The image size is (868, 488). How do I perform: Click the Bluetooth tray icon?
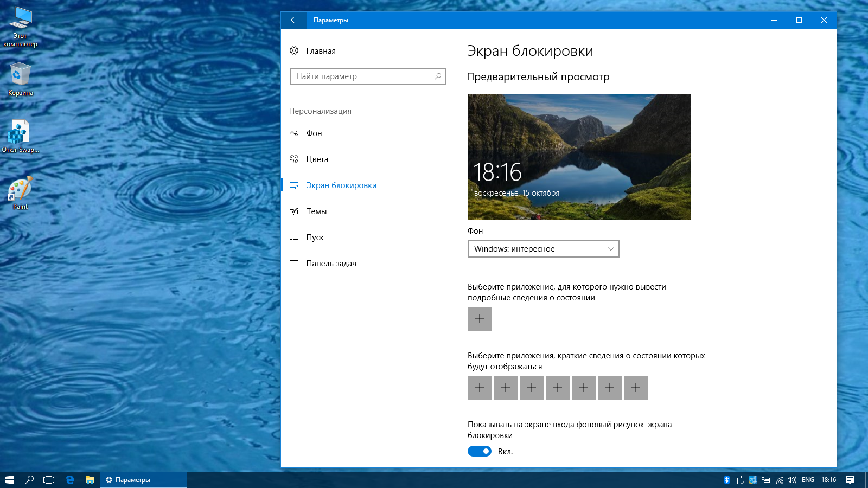point(727,480)
